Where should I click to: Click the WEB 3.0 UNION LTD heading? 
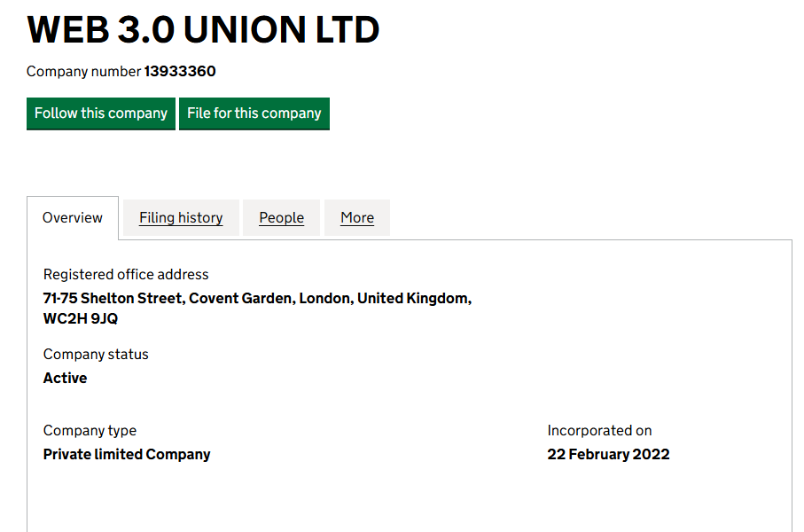pos(203,30)
